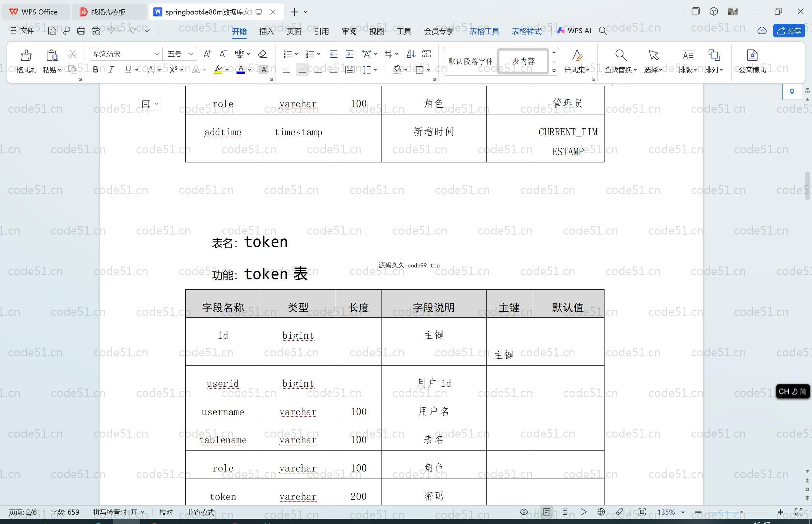Click the fullscreen expand icon in status bar

(x=798, y=512)
